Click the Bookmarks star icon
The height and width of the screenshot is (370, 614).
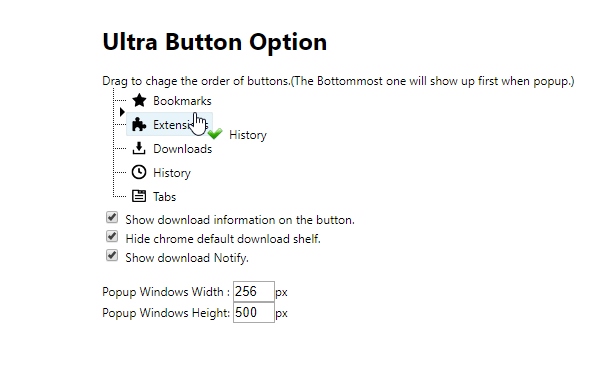click(139, 101)
